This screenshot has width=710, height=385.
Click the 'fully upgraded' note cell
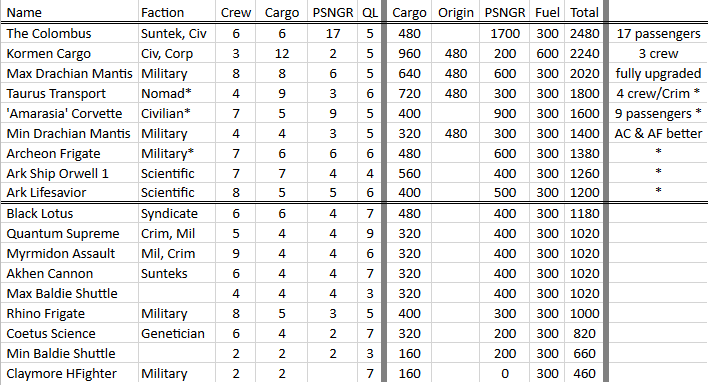[658, 73]
